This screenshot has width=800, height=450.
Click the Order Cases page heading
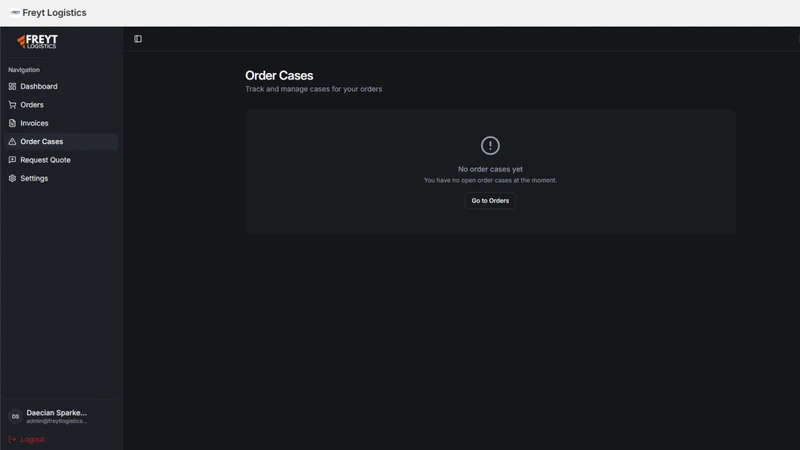279,76
